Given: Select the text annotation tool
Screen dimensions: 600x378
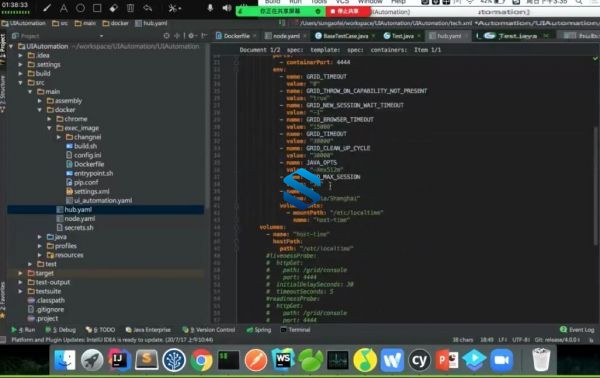Looking at the screenshot, I should tap(64, 8).
